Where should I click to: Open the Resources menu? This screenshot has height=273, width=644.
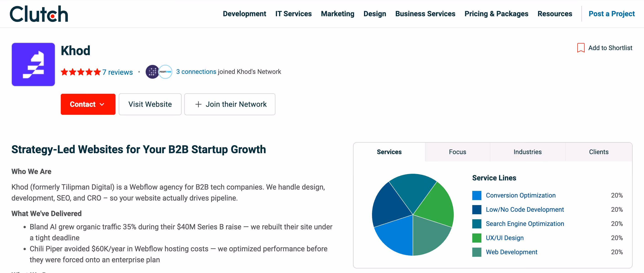tap(555, 14)
